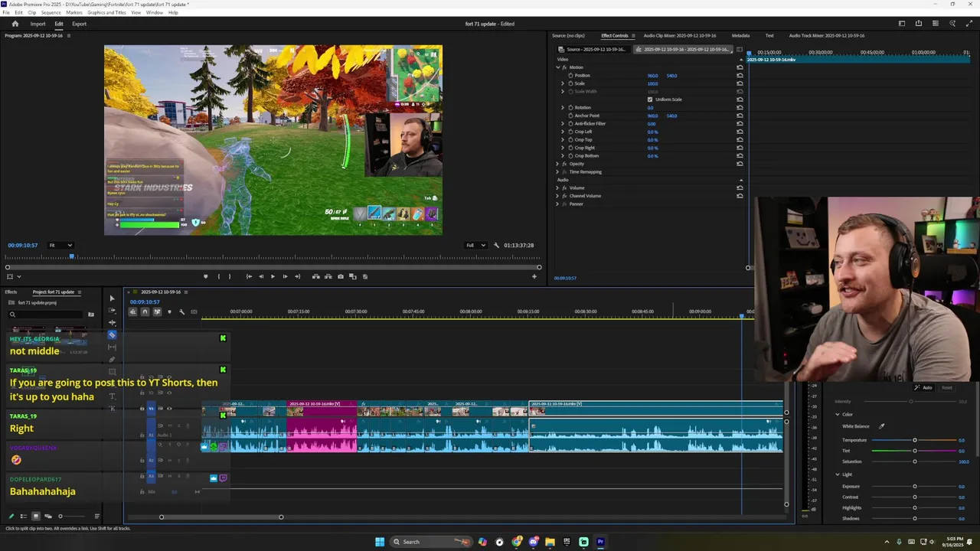
Task: Click the Windows Start button
Action: (379, 542)
